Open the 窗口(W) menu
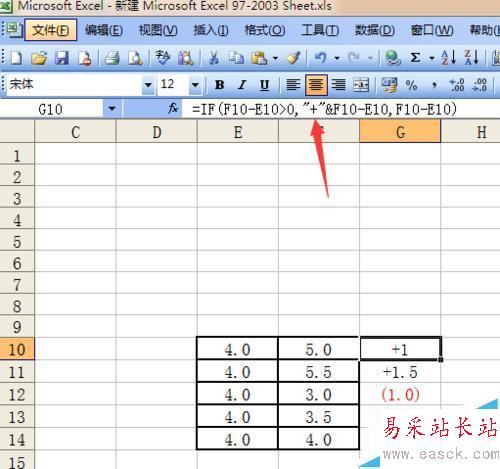 [432, 30]
